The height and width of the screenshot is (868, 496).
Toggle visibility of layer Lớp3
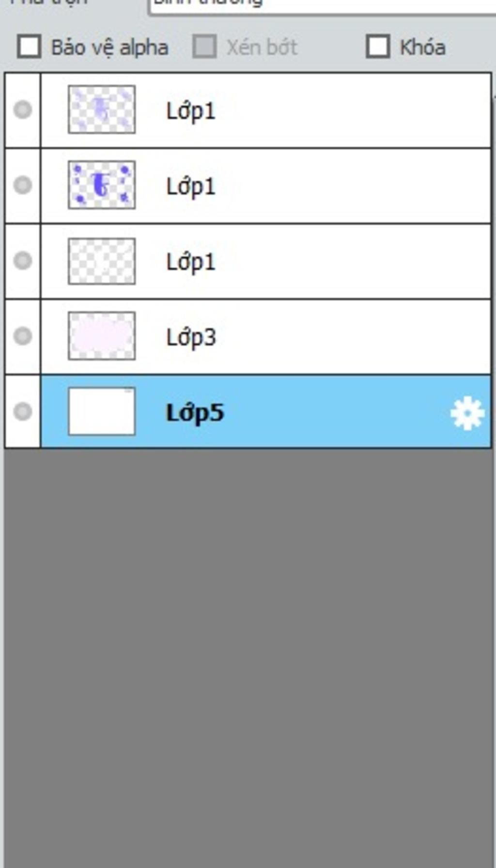click(x=22, y=336)
